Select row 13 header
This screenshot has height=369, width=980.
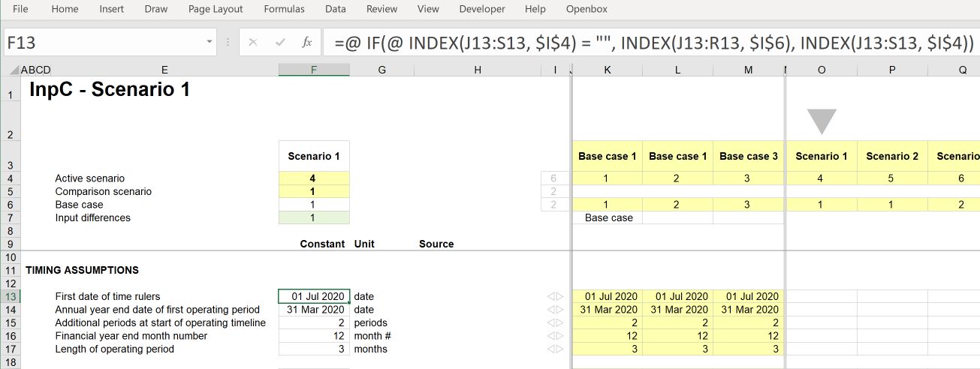tap(11, 296)
